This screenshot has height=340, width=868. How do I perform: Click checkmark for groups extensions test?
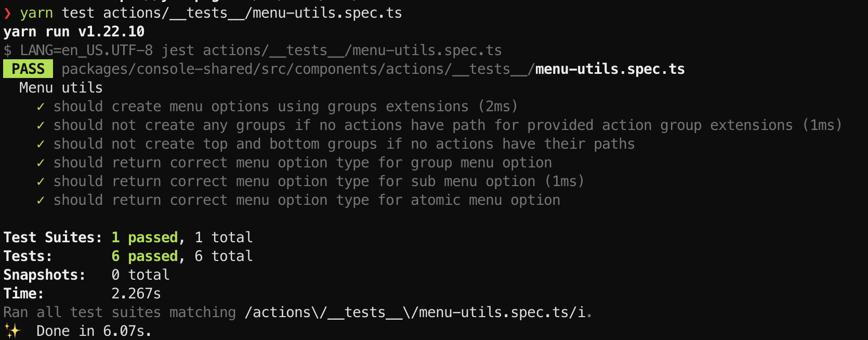coord(41,107)
